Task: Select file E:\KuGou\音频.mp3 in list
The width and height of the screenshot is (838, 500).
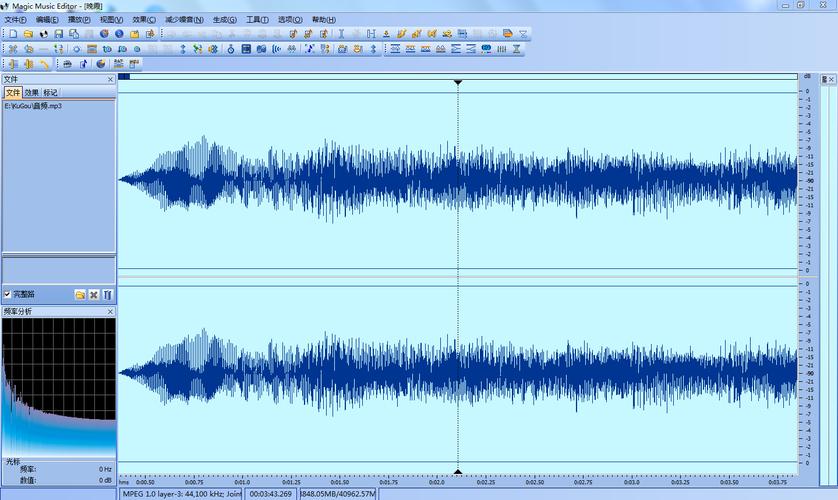Action: point(33,106)
